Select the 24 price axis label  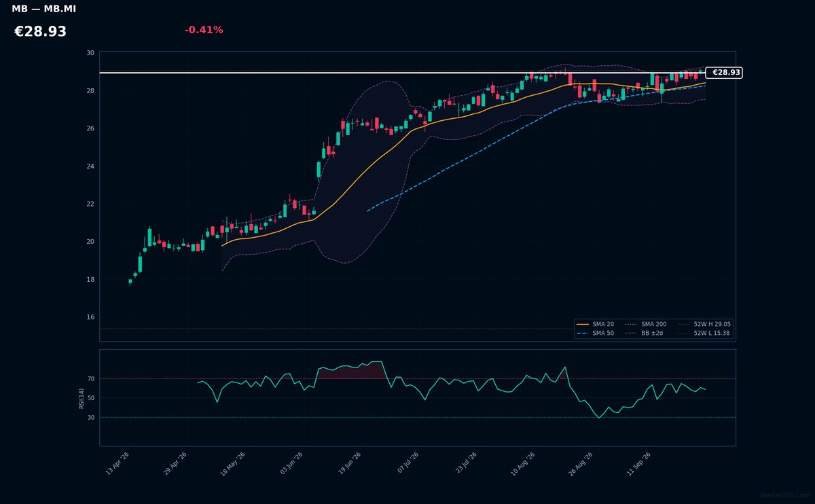pos(90,166)
